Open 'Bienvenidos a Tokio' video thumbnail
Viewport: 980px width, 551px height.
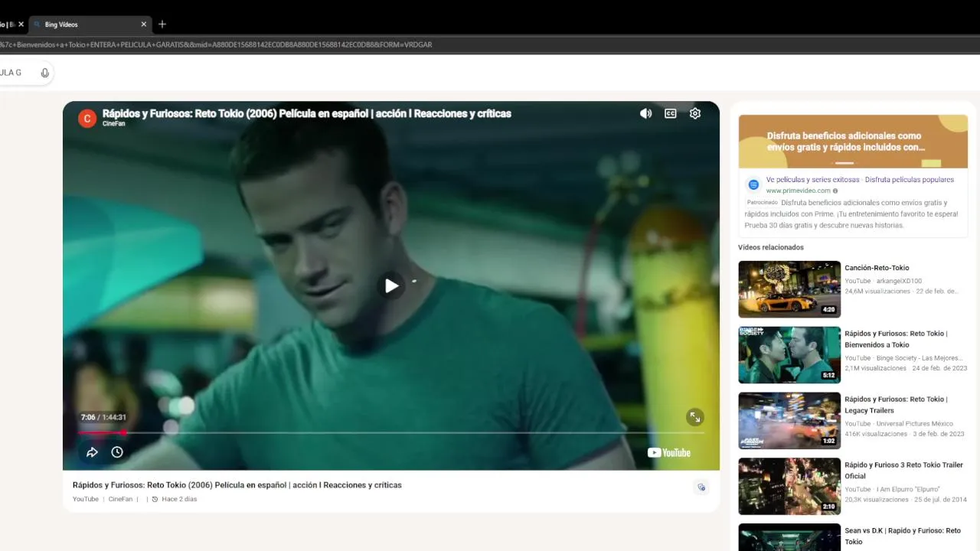(789, 355)
